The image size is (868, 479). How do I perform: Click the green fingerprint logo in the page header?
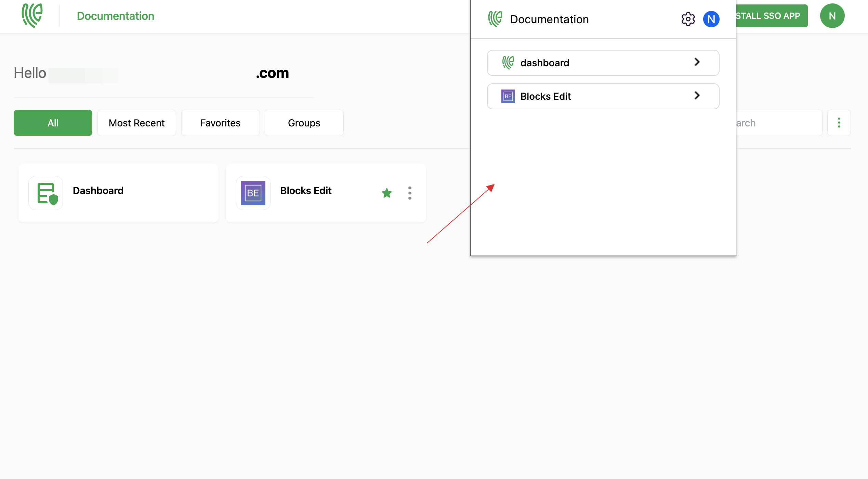click(32, 16)
